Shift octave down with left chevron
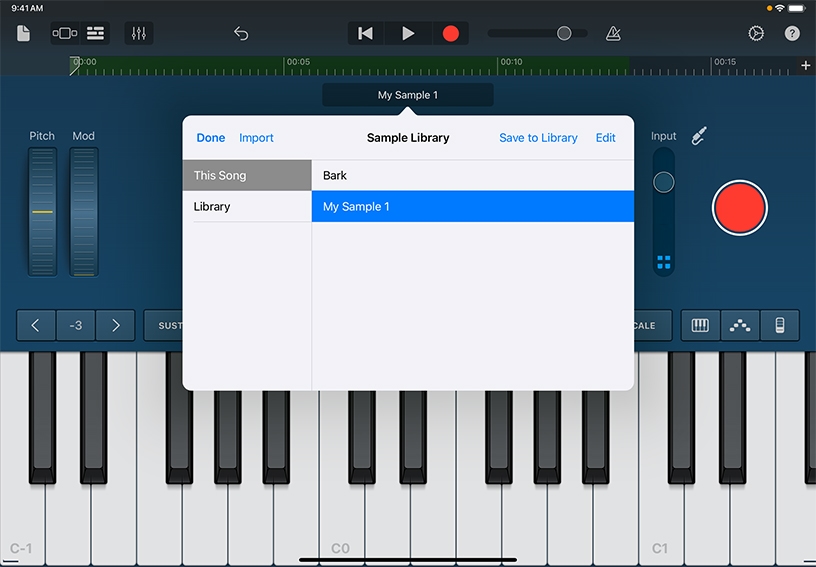Image resolution: width=816 pixels, height=567 pixels. pyautogui.click(x=36, y=325)
